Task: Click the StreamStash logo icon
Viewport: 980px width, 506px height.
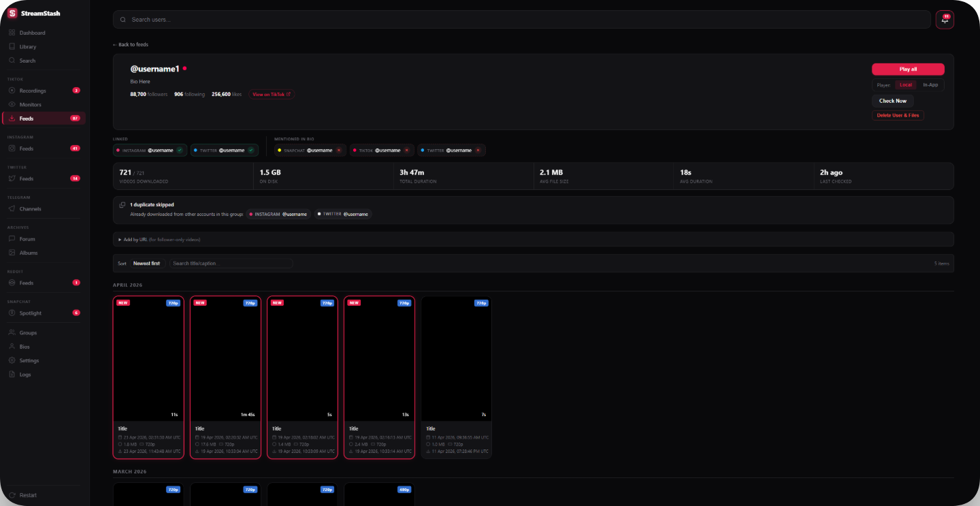Action: [x=12, y=13]
